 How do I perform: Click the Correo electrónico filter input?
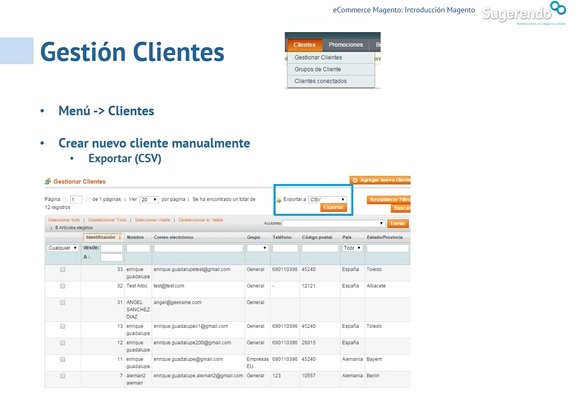pos(198,248)
